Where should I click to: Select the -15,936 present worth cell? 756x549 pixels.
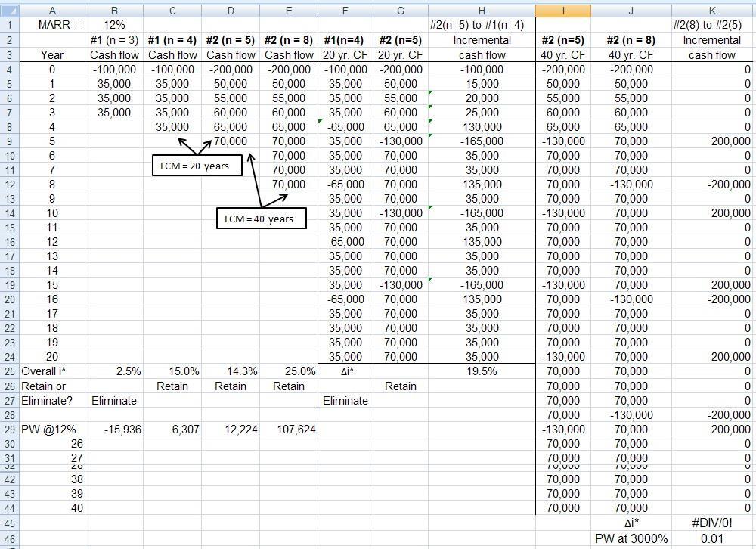114,430
